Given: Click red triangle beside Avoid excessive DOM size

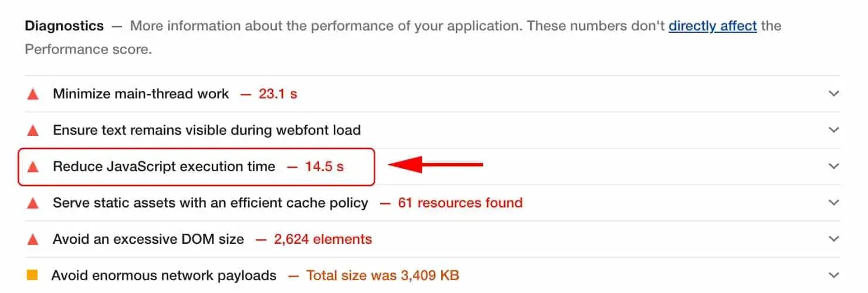Looking at the screenshot, I should (x=33, y=240).
